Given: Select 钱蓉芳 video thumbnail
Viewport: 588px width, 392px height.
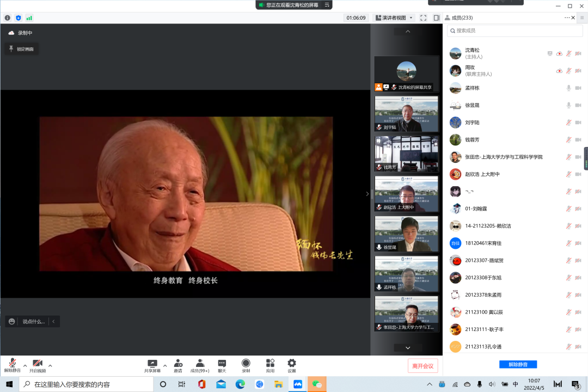Looking at the screenshot, I should [407, 154].
